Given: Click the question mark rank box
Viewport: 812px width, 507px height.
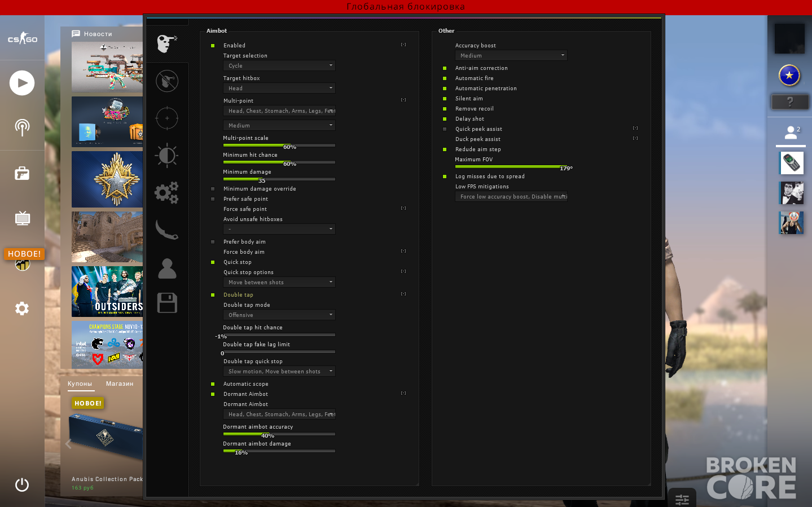Looking at the screenshot, I should [789, 102].
